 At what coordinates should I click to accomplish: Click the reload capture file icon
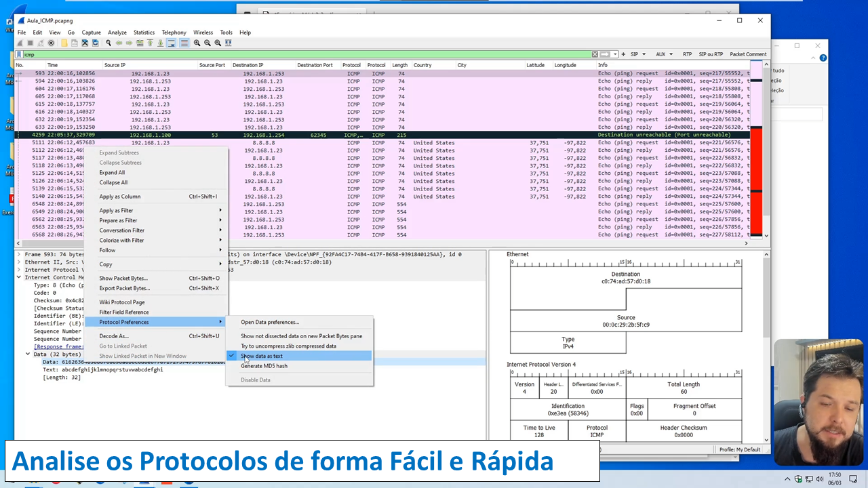95,43
